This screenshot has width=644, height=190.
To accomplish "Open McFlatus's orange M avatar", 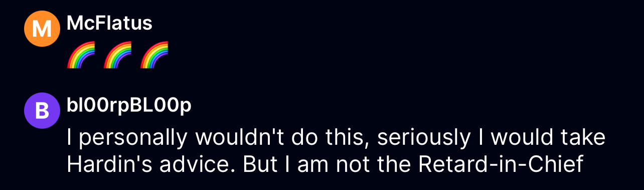I will point(42,29).
